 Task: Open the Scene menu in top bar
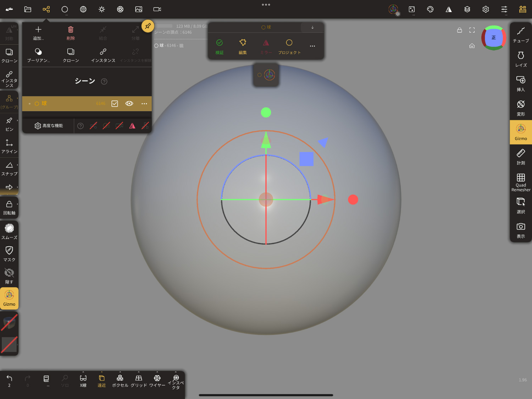pyautogui.click(x=46, y=9)
